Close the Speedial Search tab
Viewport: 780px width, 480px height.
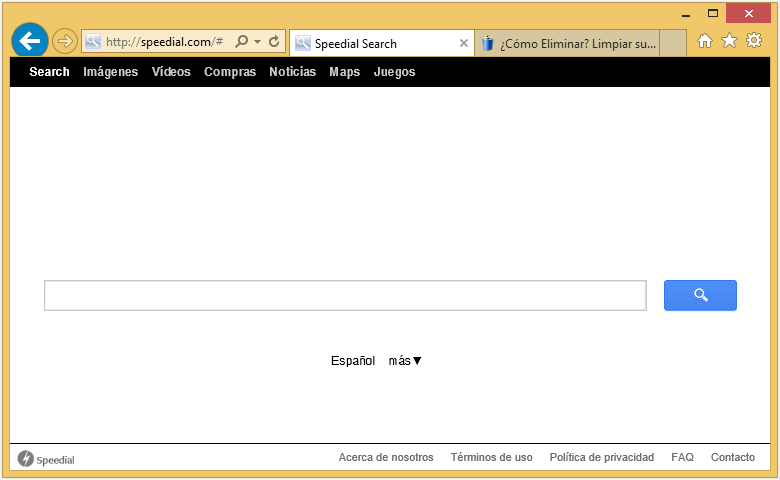pos(464,43)
